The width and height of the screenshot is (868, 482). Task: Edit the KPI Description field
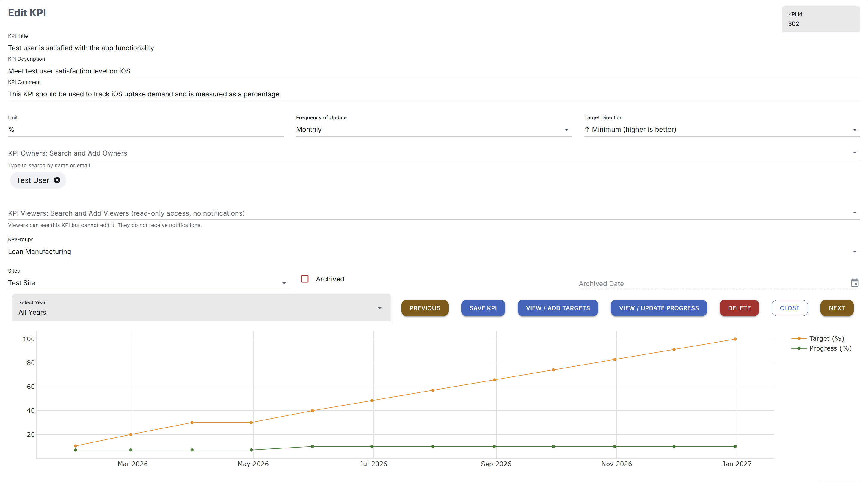click(434, 71)
